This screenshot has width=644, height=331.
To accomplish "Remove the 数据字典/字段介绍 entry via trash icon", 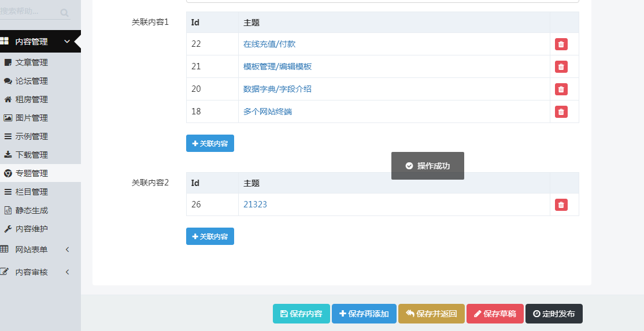I will click(561, 89).
